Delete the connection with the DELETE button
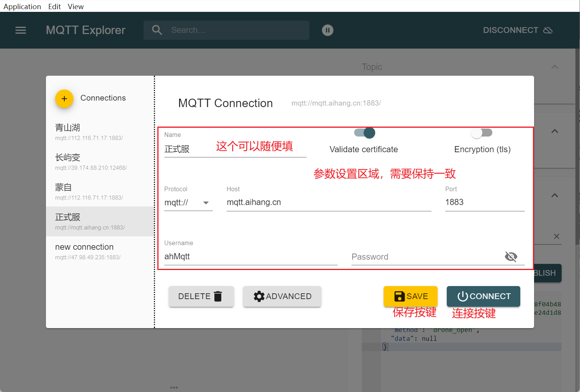The image size is (580, 392). (x=201, y=296)
